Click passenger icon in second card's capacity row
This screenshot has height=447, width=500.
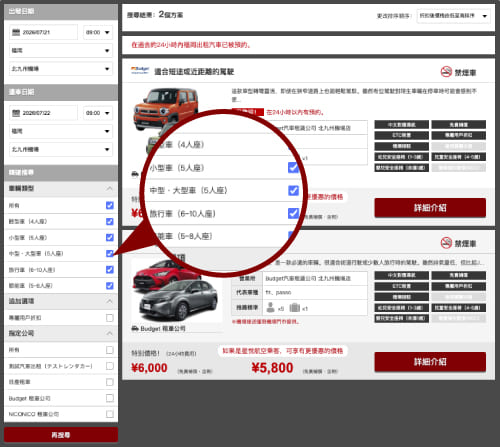pos(271,307)
